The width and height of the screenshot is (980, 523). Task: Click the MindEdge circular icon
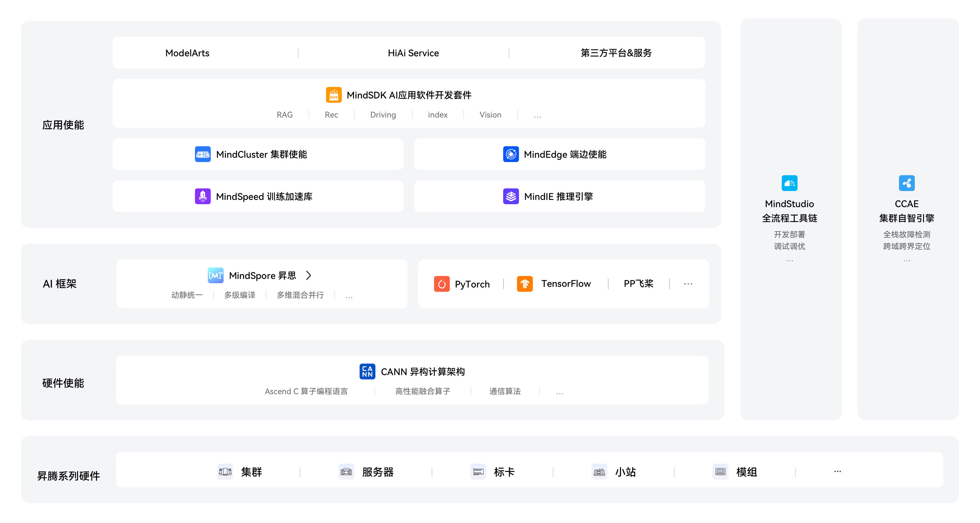[511, 154]
